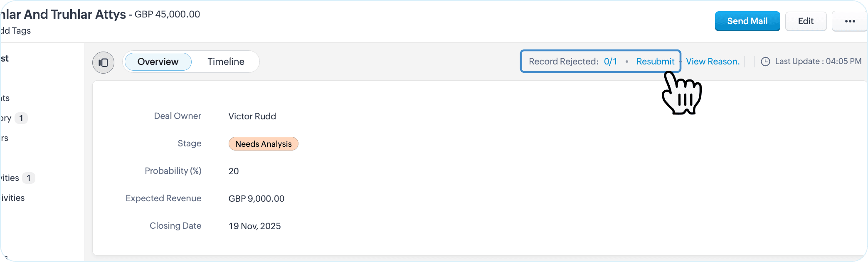Switch to the Timeline tab
Screen dimensions: 868x262
click(226, 62)
